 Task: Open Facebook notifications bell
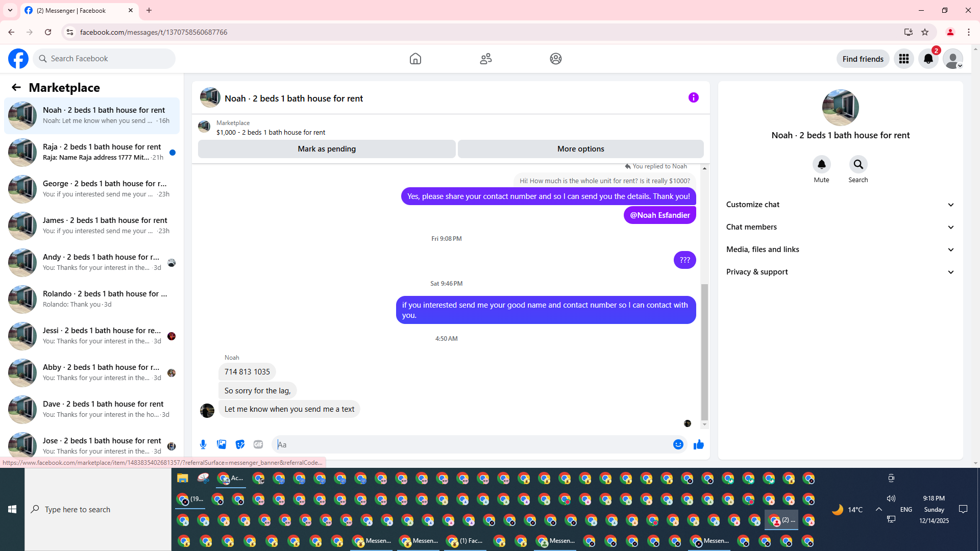tap(928, 59)
